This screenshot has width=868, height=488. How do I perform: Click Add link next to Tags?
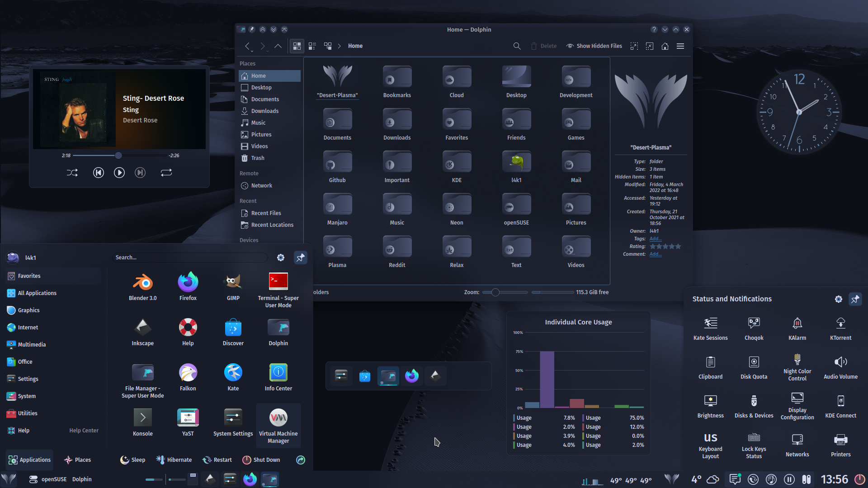tap(655, 239)
